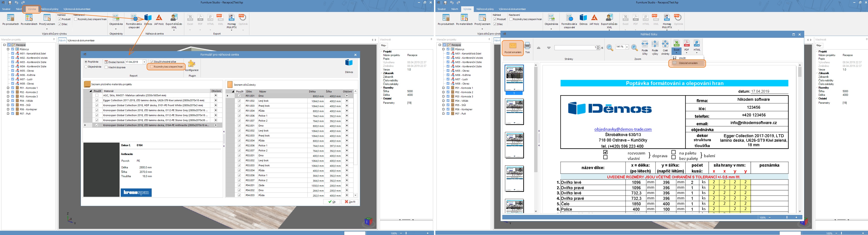Screen dimensions: 868x235
Task: Check Použít for AGC Sklo Matelux material
Action: 97,95
